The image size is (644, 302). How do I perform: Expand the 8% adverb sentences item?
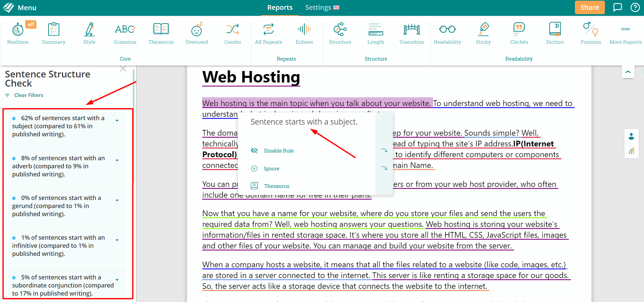pos(117,161)
